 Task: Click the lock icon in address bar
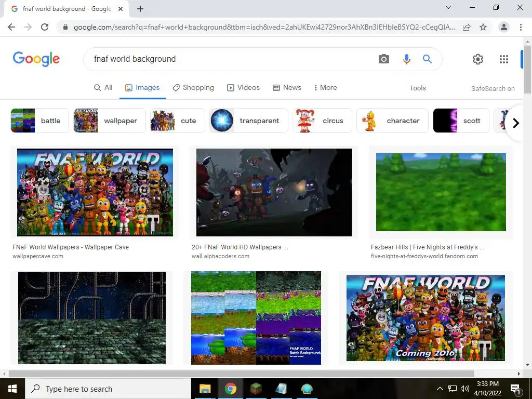[x=65, y=27]
